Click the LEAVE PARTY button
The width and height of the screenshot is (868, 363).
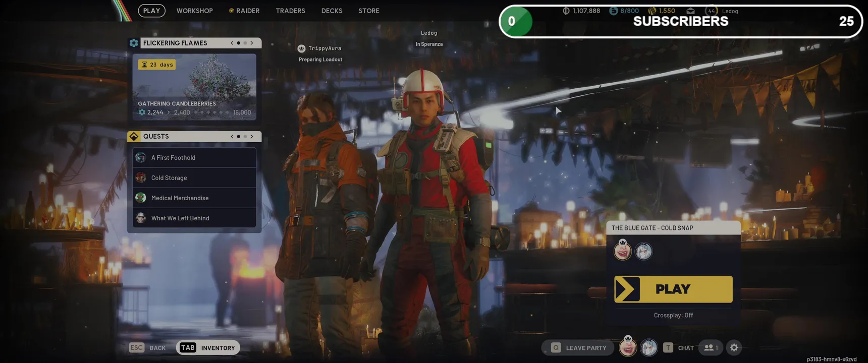point(578,347)
